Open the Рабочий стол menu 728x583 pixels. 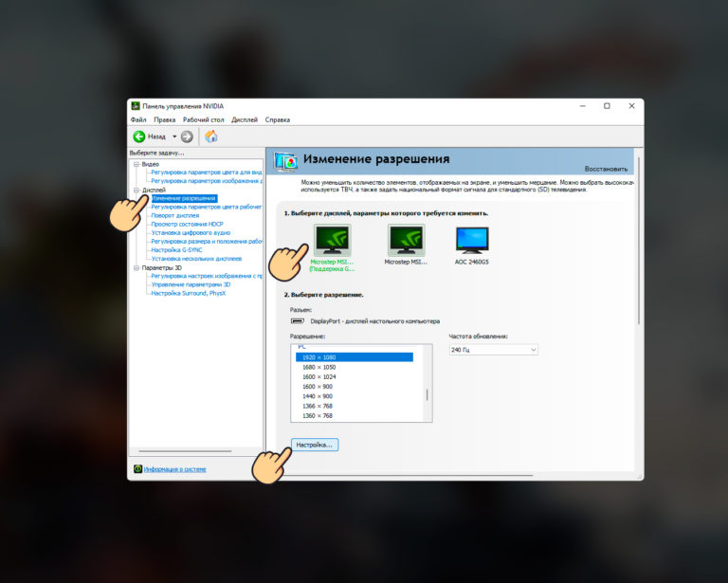point(204,119)
